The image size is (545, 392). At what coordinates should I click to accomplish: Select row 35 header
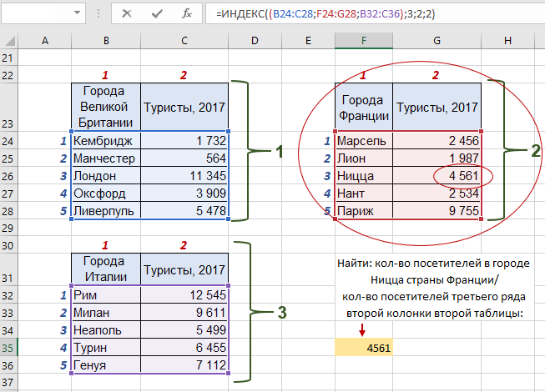coord(9,348)
